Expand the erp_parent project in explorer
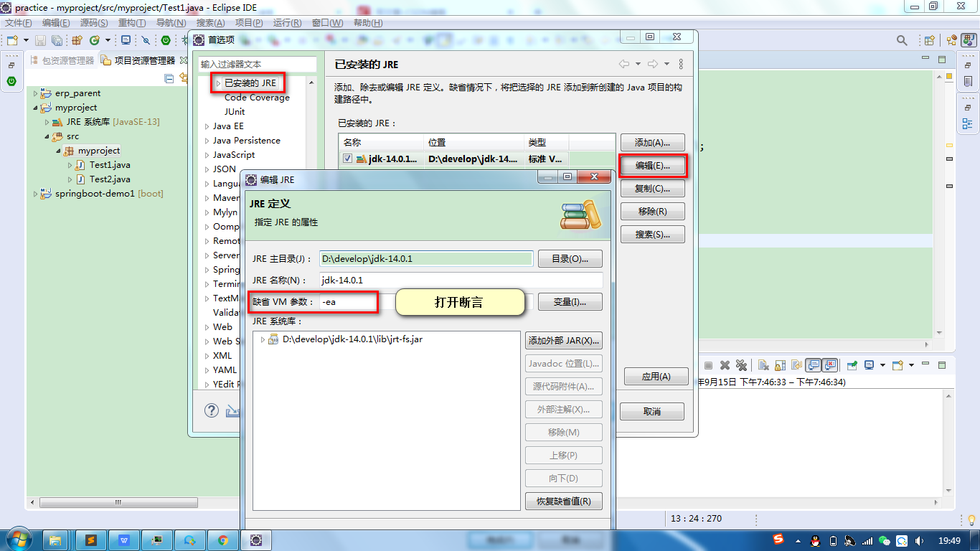The image size is (980, 551). coord(35,93)
